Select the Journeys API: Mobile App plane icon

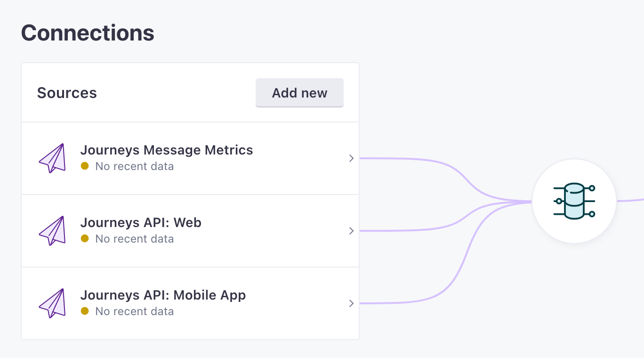(52, 303)
